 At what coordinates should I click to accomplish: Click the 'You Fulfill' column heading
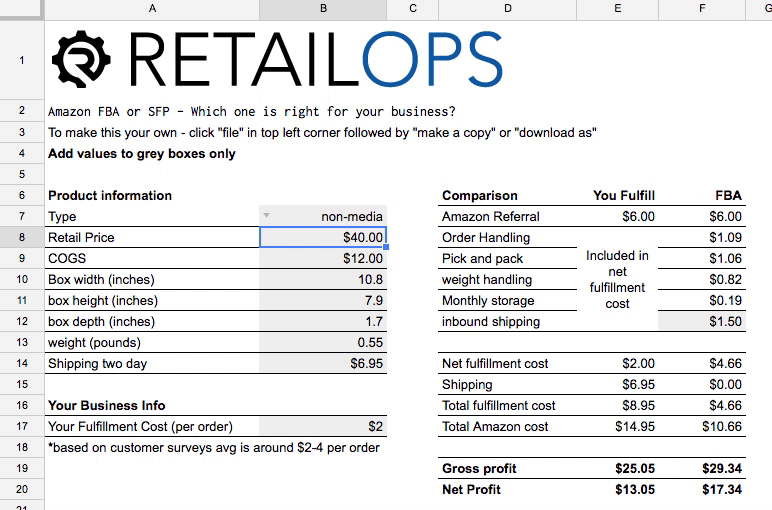(617, 195)
